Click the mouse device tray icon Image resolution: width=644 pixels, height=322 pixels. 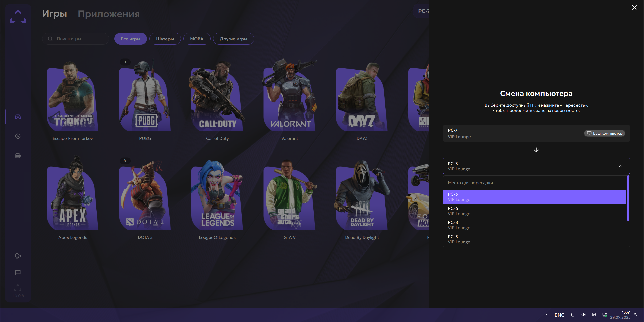573,315
